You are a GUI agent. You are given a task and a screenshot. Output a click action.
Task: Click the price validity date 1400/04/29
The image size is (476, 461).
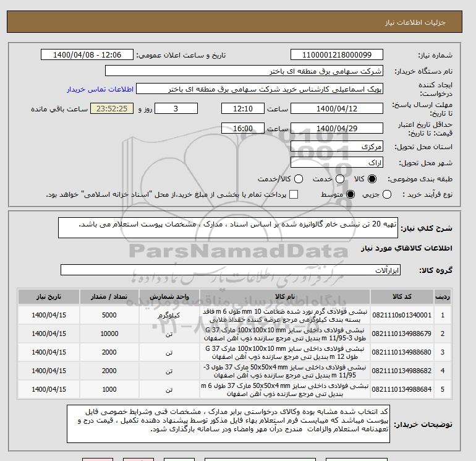(337, 128)
